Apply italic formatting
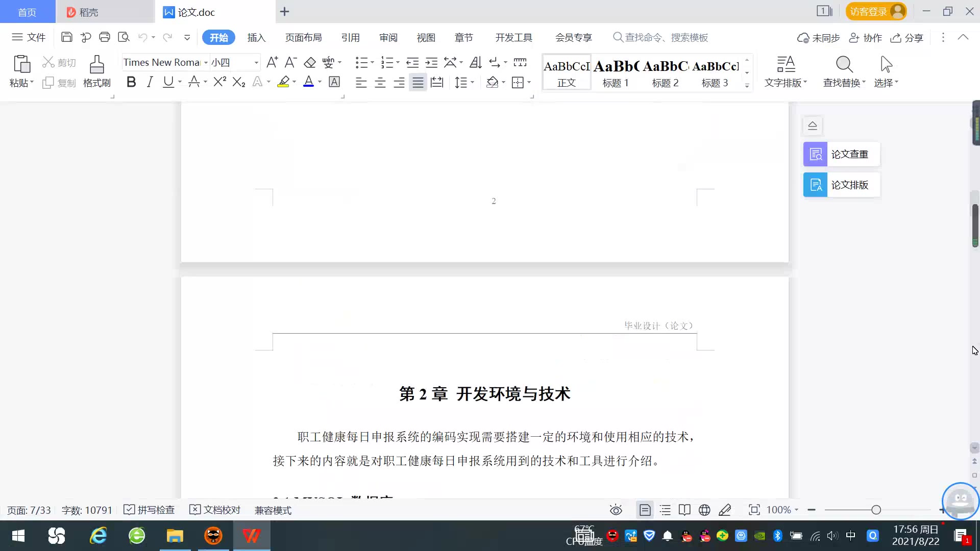 (x=150, y=82)
